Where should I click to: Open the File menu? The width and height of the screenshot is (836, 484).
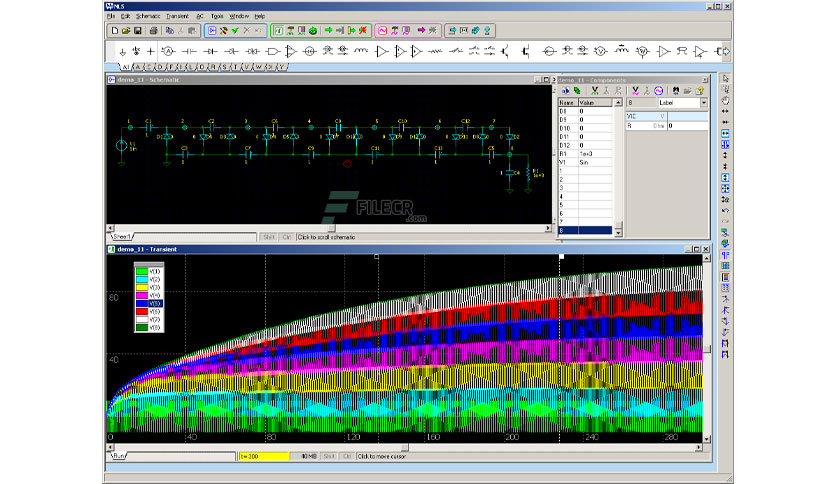point(110,17)
